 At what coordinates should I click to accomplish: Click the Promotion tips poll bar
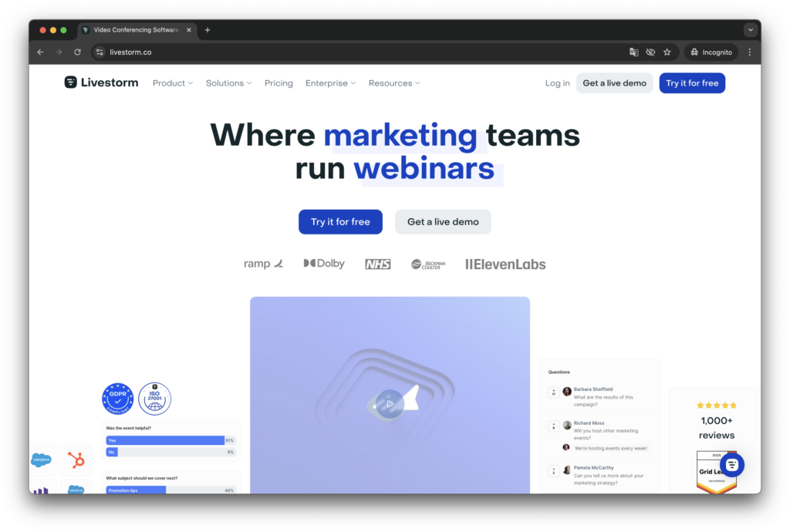(135, 490)
